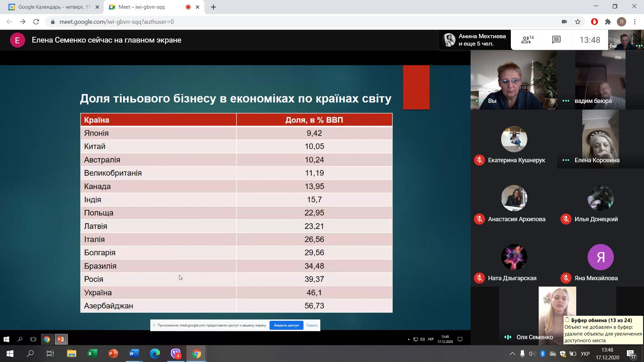
Task: Click Доля, в % ВВП header
Action: click(314, 120)
